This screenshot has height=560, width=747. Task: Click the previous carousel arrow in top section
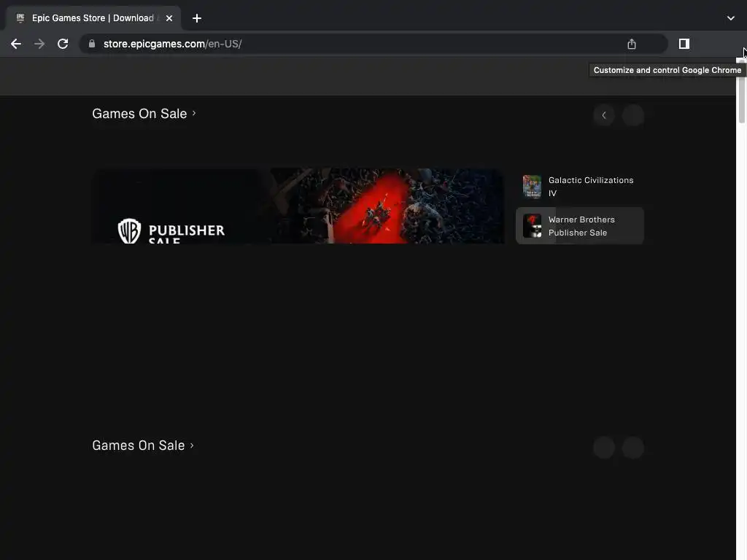[x=604, y=115]
